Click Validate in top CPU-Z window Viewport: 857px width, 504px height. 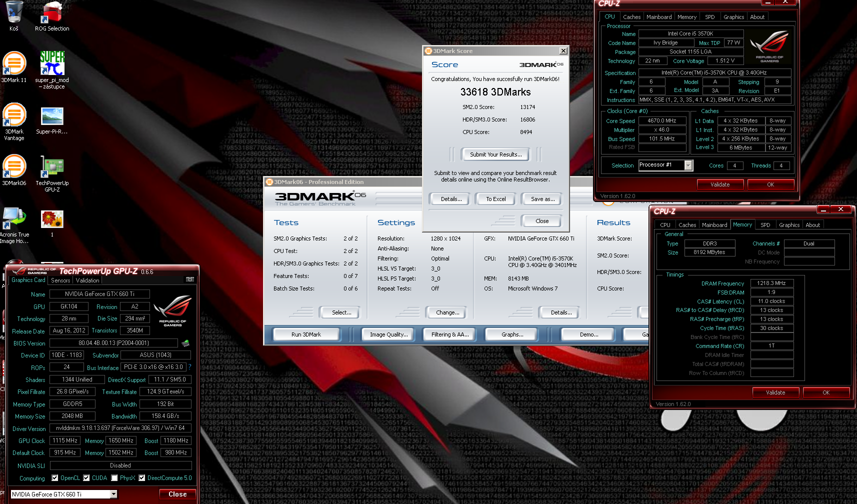tap(720, 184)
